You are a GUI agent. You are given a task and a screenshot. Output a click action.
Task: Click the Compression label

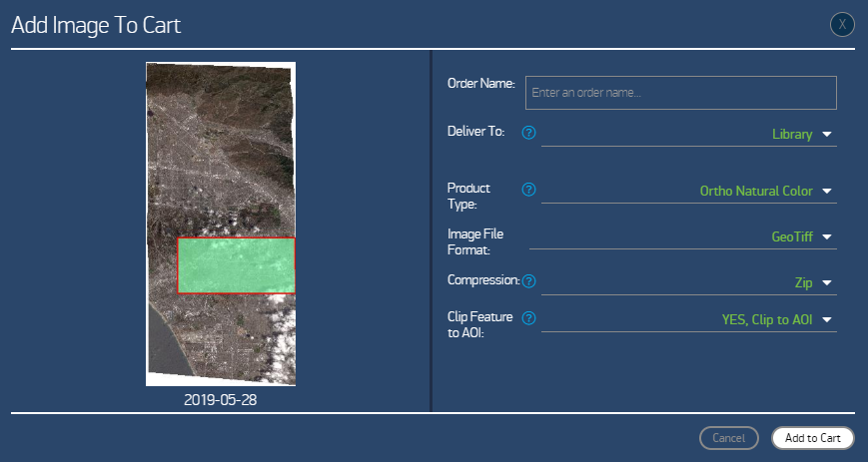click(x=483, y=280)
